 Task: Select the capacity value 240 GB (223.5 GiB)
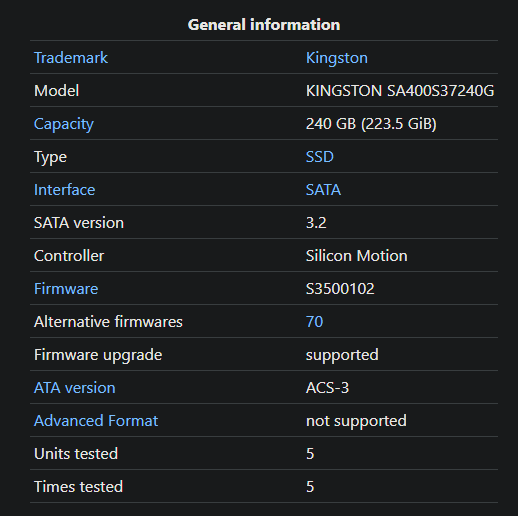[371, 124]
